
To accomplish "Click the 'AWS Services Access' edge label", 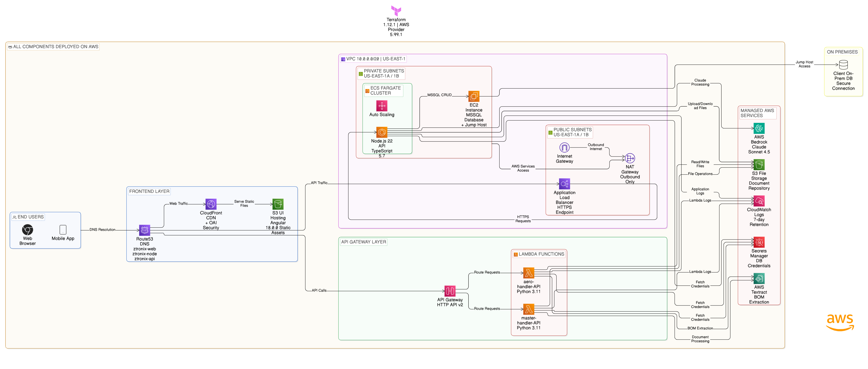I will [523, 169].
